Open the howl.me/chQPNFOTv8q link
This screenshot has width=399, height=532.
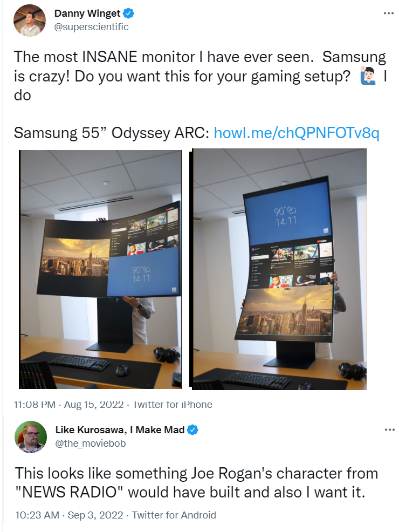[x=296, y=133]
